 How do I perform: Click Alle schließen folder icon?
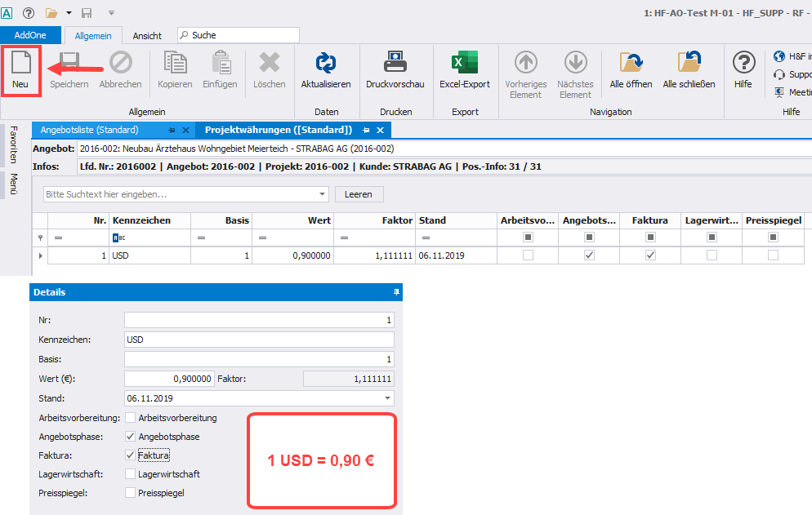click(x=689, y=64)
